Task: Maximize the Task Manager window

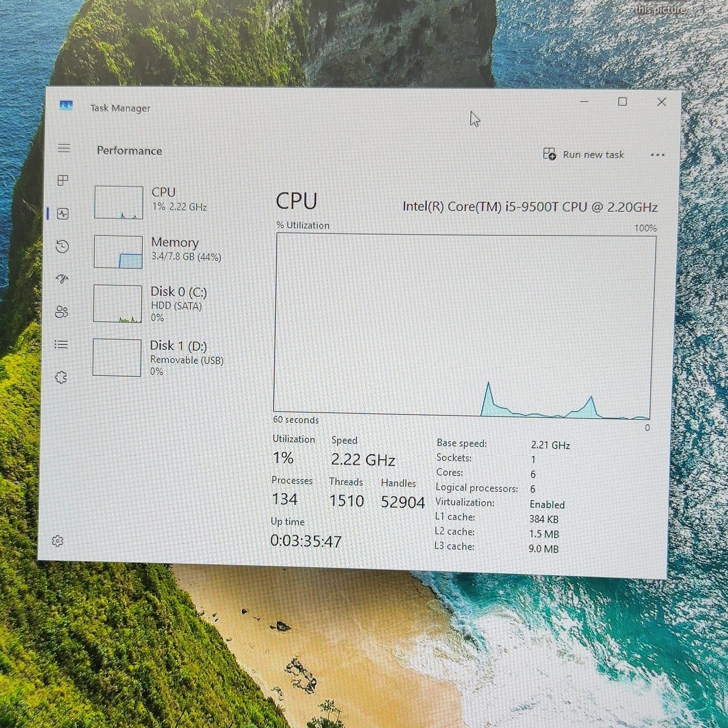Action: [623, 102]
